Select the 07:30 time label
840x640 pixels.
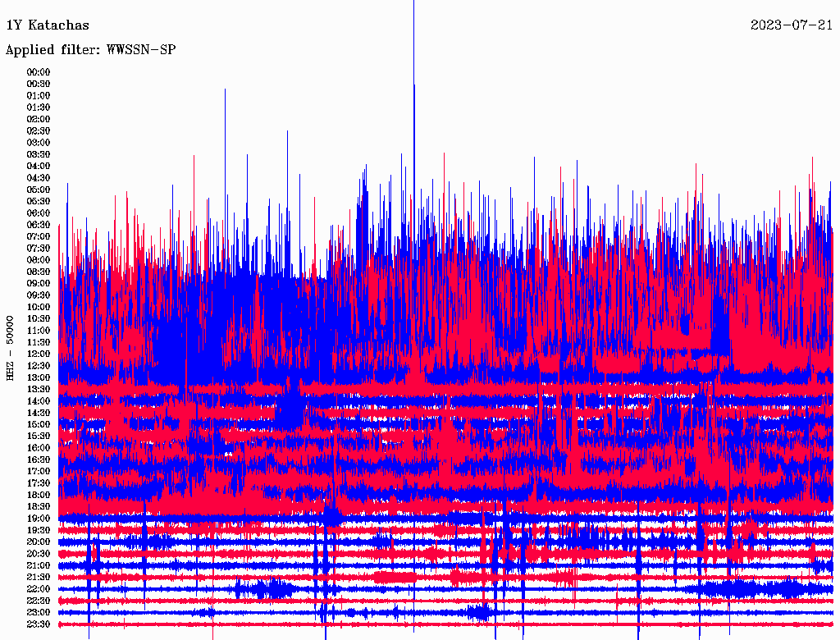tap(39, 249)
